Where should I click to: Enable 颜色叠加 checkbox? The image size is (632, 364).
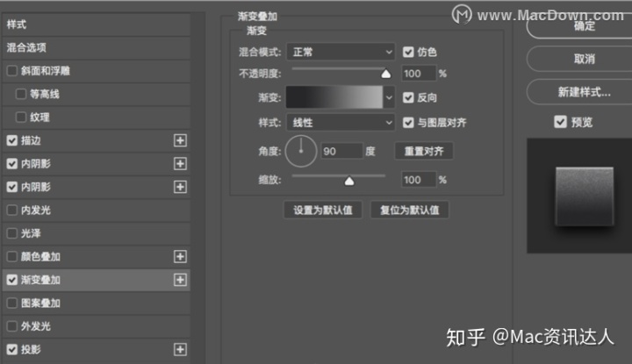[x=12, y=256]
